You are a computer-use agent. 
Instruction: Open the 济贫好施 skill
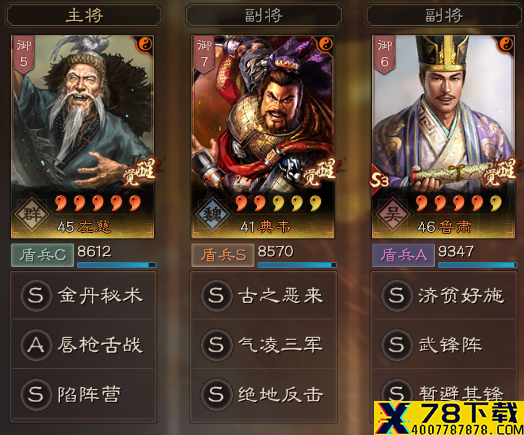point(444,295)
